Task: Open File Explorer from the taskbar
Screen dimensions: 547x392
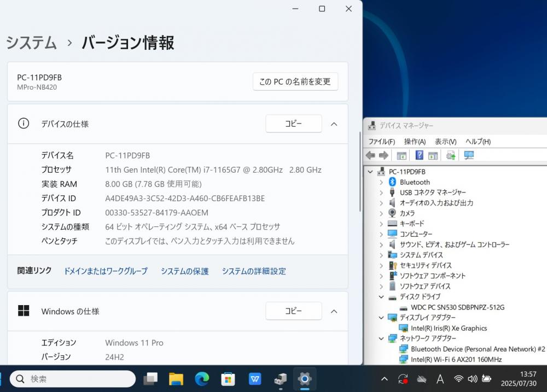Action: click(x=176, y=379)
